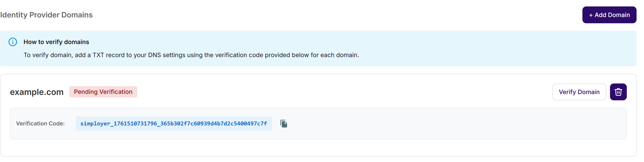The image size is (644, 162).
Task: Click the Verification Code label
Action: [40, 124]
